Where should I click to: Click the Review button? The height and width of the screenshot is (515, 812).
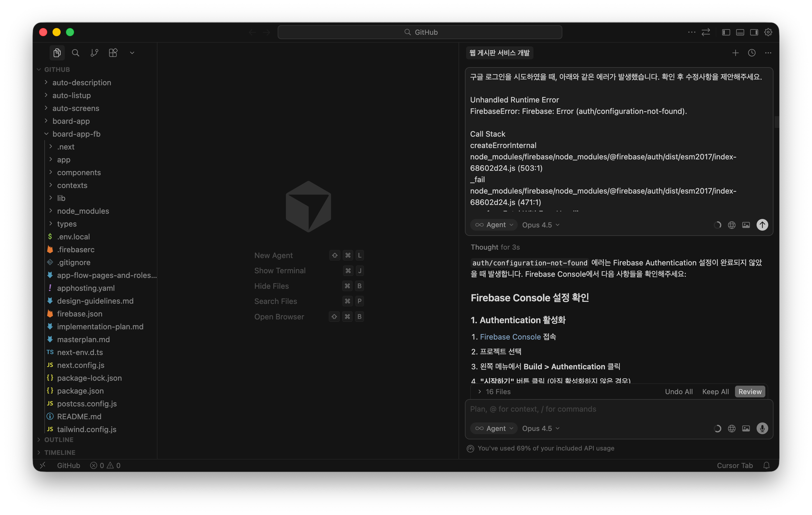click(x=750, y=392)
